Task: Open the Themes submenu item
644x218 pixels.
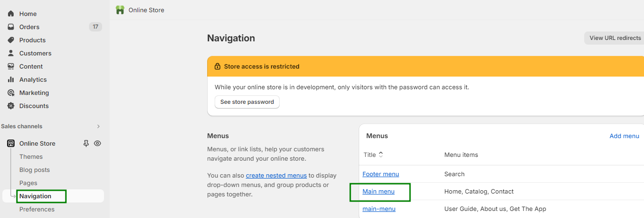Action: [31, 156]
